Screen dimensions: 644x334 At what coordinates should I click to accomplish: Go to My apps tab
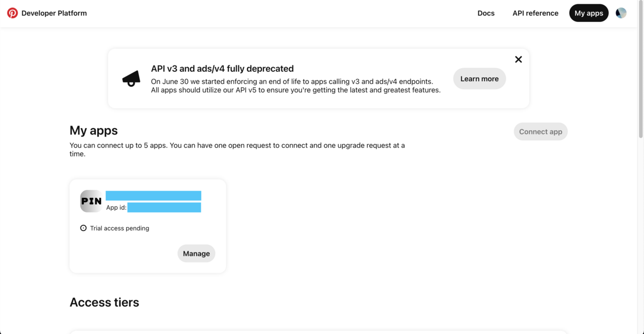(589, 13)
